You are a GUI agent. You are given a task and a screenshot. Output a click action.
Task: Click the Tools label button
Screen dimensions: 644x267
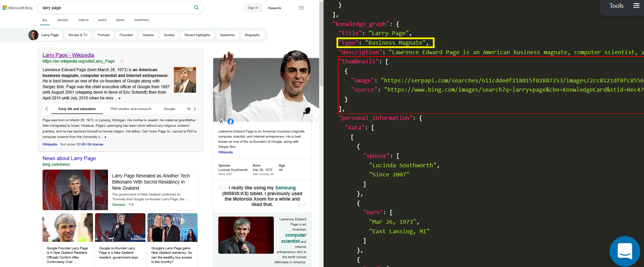pos(616,6)
